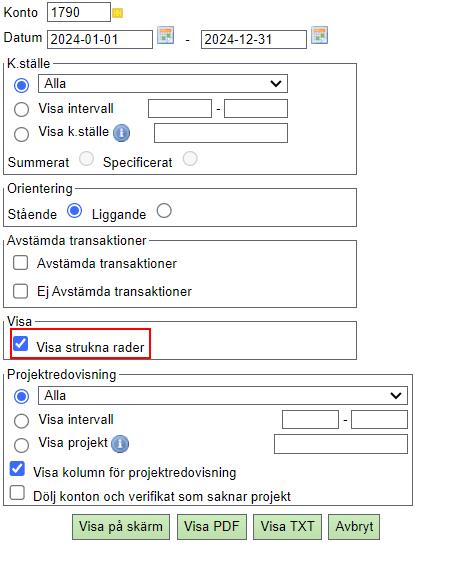The height and width of the screenshot is (562, 449).
Task: Select the Liggande orientation radio button
Action: (x=164, y=211)
